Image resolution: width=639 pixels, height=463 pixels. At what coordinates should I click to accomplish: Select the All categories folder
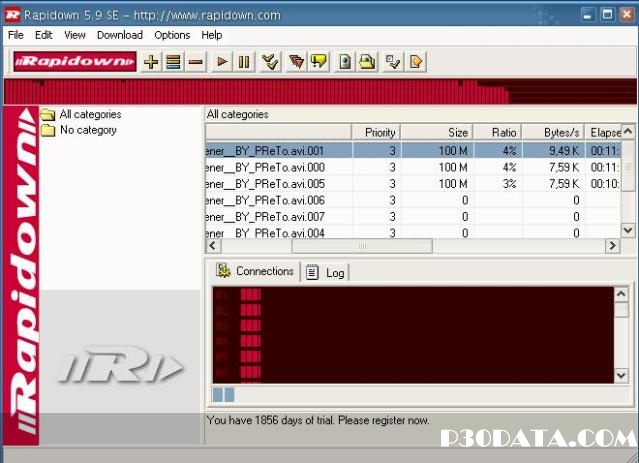tap(90, 115)
